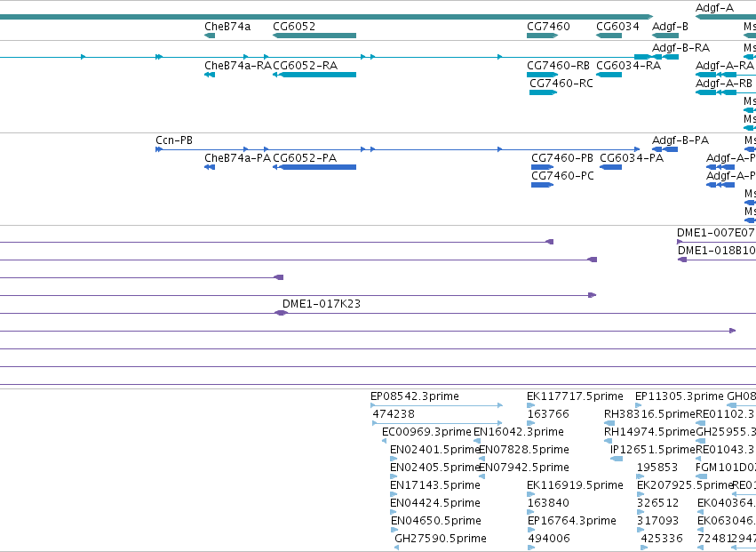Click the Adgf-B-PA protein label

(680, 140)
